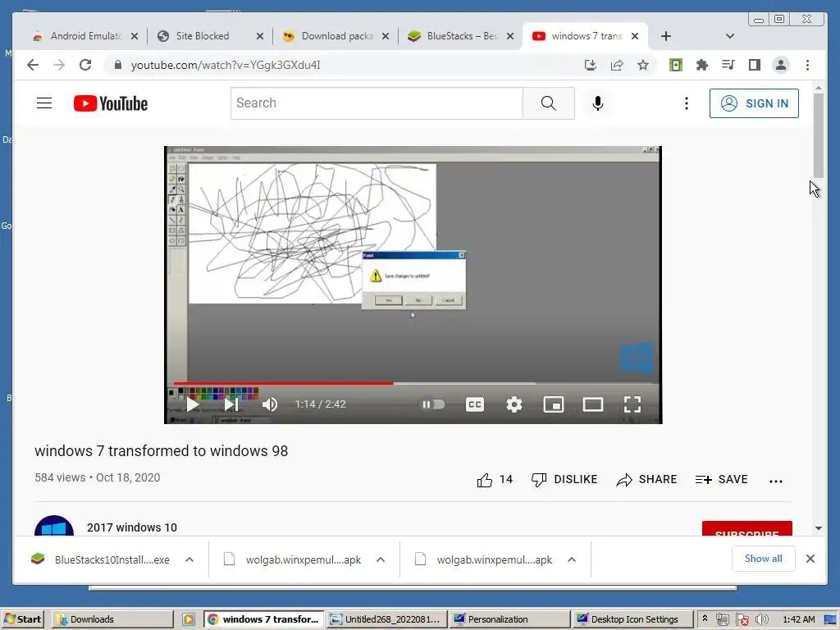Enable theater mode
This screenshot has height=630, width=840.
[x=592, y=404]
